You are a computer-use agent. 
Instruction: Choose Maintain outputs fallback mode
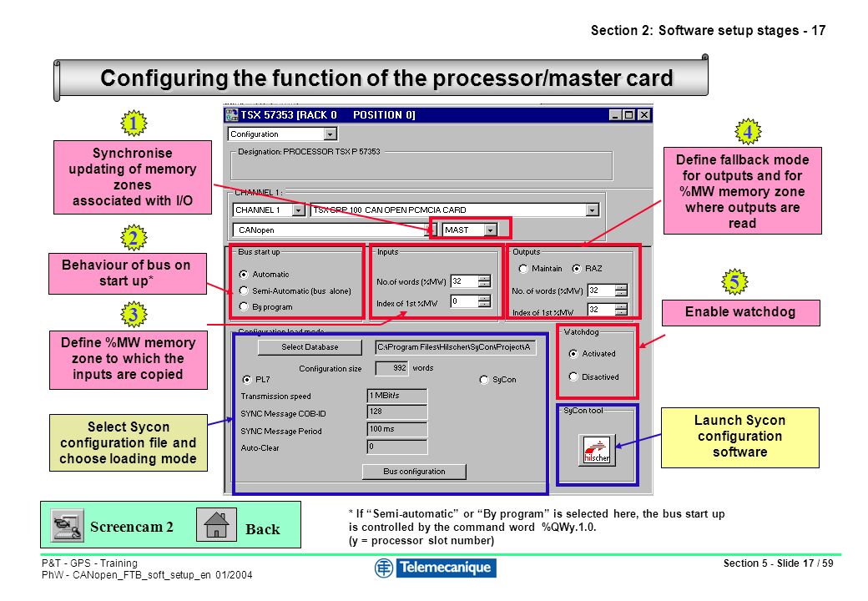click(x=523, y=269)
